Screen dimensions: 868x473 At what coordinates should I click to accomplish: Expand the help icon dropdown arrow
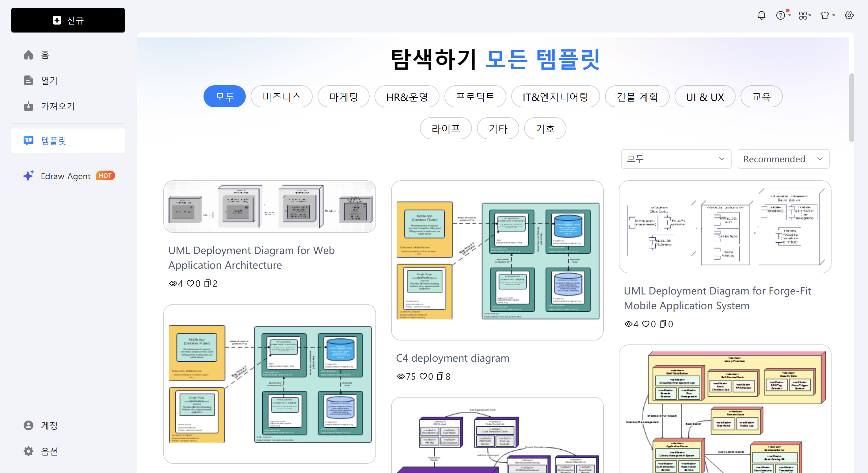(x=789, y=16)
